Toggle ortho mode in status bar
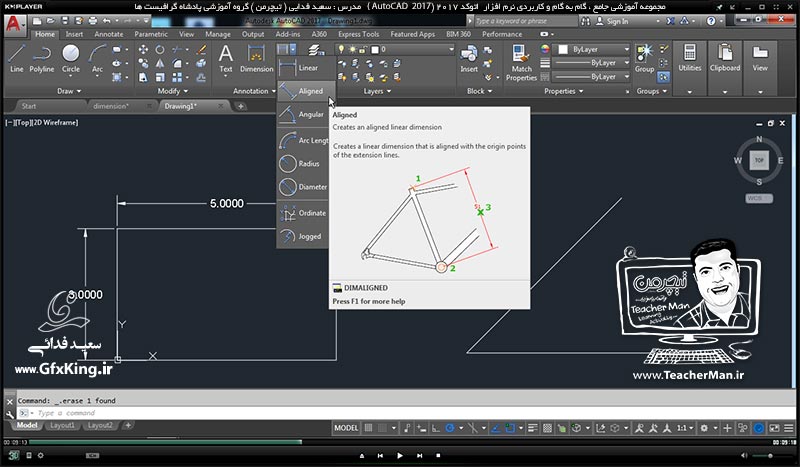Viewport: 800px width, 467px height. [436, 428]
